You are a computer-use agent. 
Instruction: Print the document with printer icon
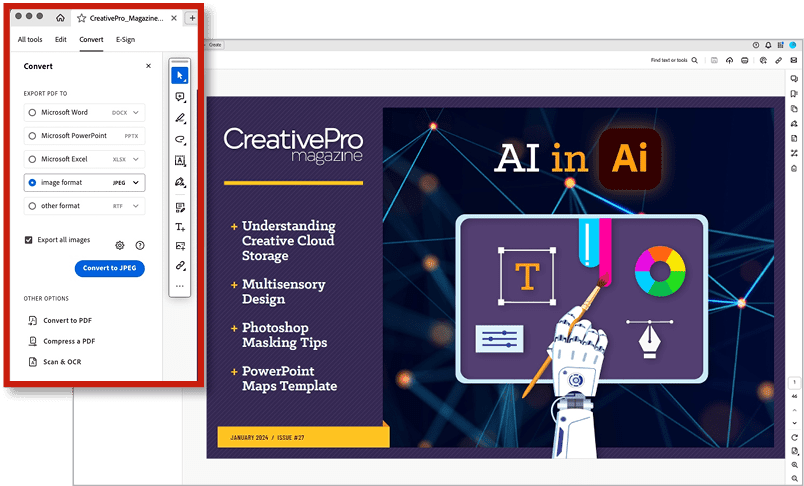[745, 60]
